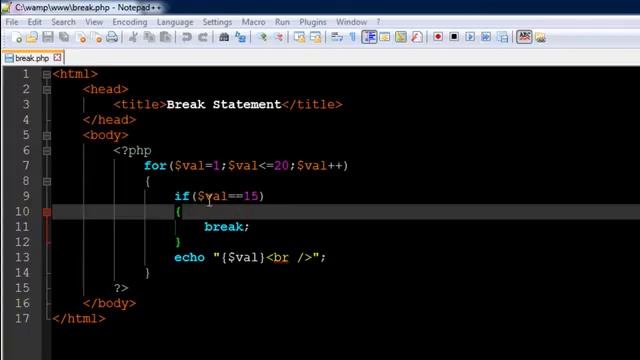Close the break.php tab with its X
This screenshot has width=640, height=360.
click(x=58, y=58)
